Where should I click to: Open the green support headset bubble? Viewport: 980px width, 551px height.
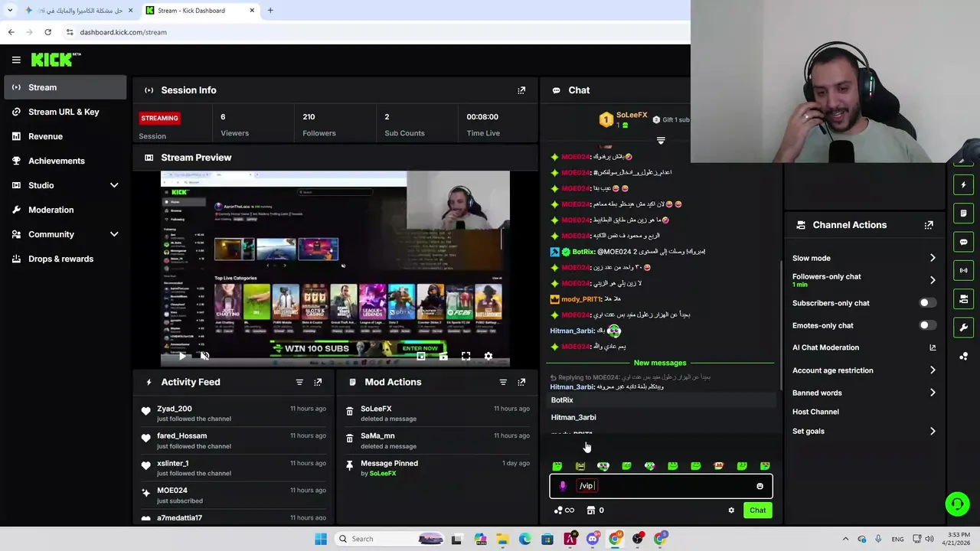[957, 504]
